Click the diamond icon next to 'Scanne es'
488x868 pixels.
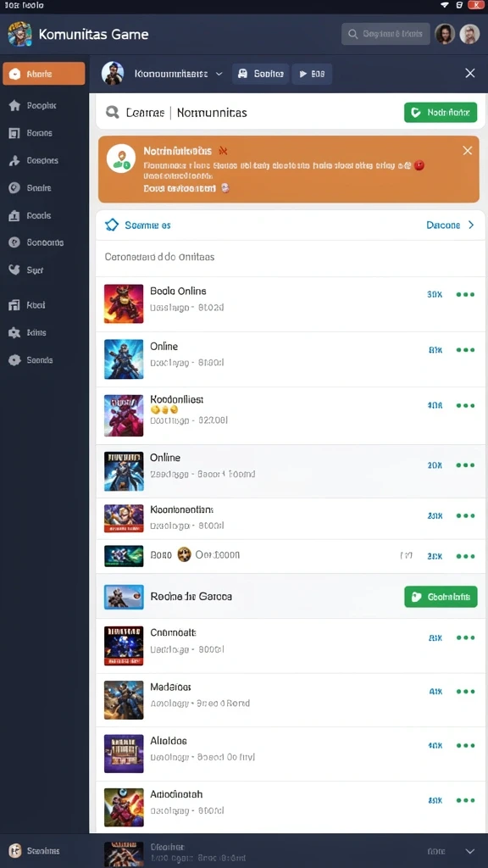point(112,225)
